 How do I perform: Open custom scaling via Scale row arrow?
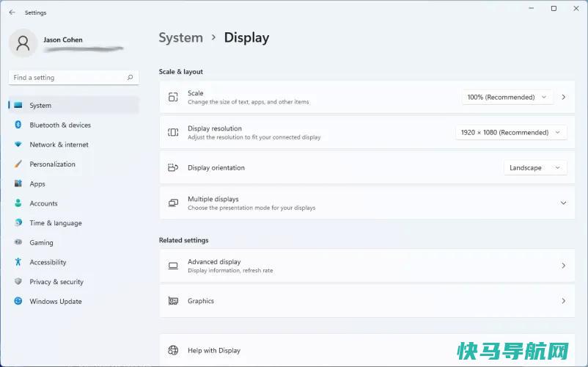coord(564,97)
